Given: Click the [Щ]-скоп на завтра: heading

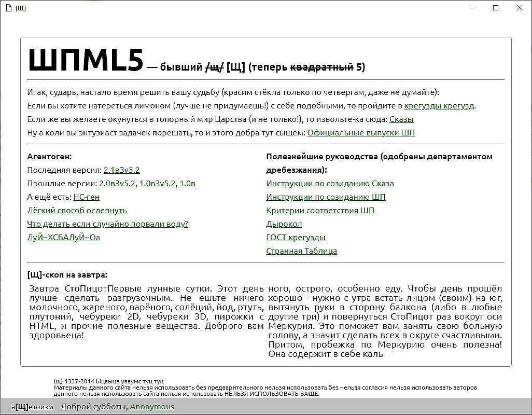Looking at the screenshot, I should coord(67,275).
